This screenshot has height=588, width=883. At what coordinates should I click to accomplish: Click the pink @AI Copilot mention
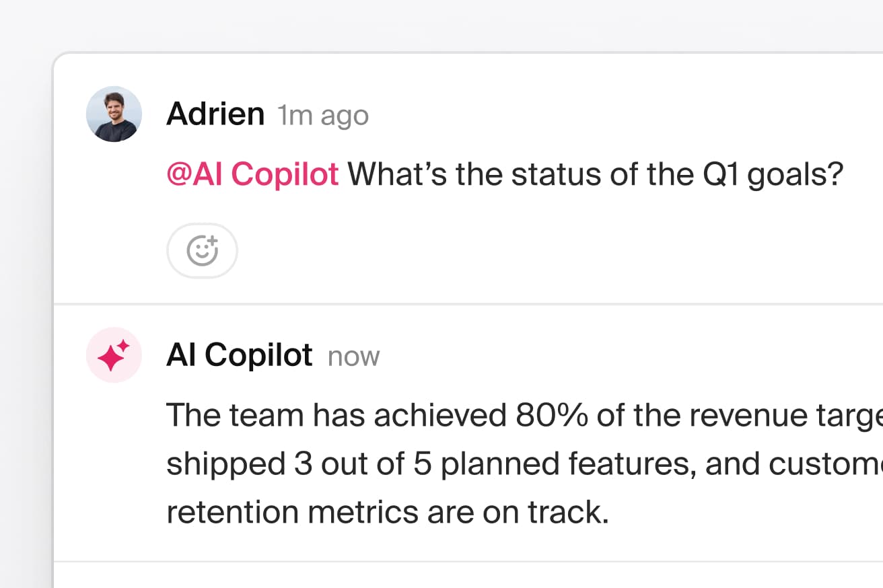click(252, 175)
